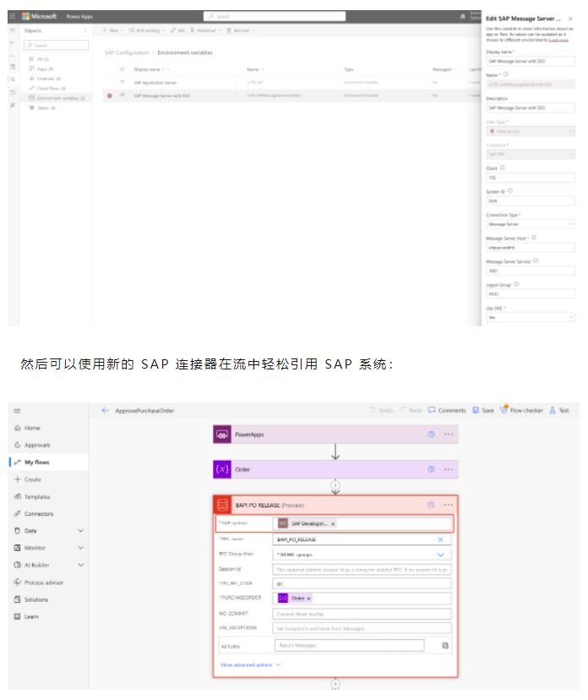Click the Display name input field
The image size is (588, 700).
point(530,61)
